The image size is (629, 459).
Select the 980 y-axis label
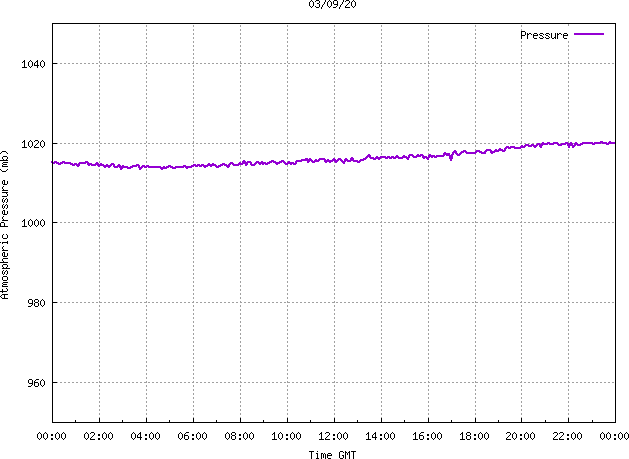click(x=37, y=303)
